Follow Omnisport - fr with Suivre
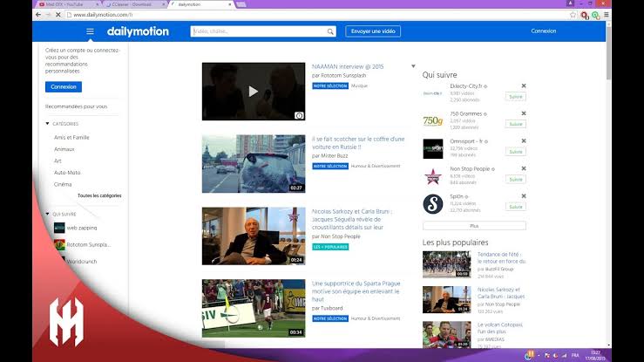The image size is (644, 362). (x=515, y=152)
